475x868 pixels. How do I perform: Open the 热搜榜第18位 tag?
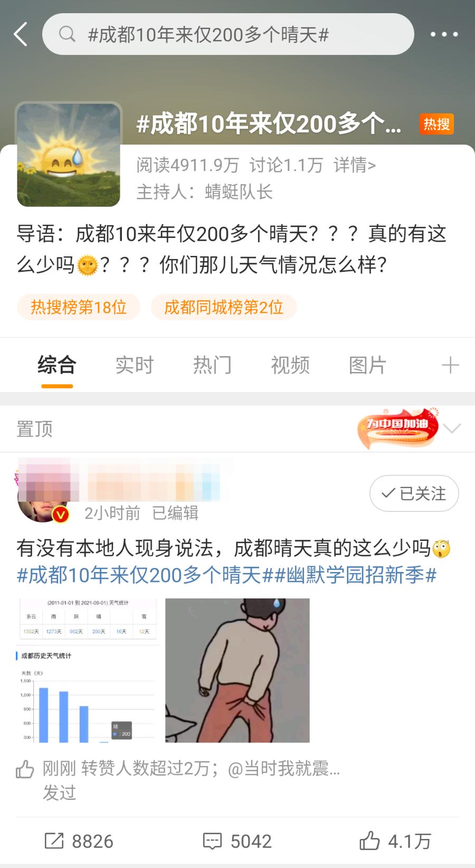79,307
